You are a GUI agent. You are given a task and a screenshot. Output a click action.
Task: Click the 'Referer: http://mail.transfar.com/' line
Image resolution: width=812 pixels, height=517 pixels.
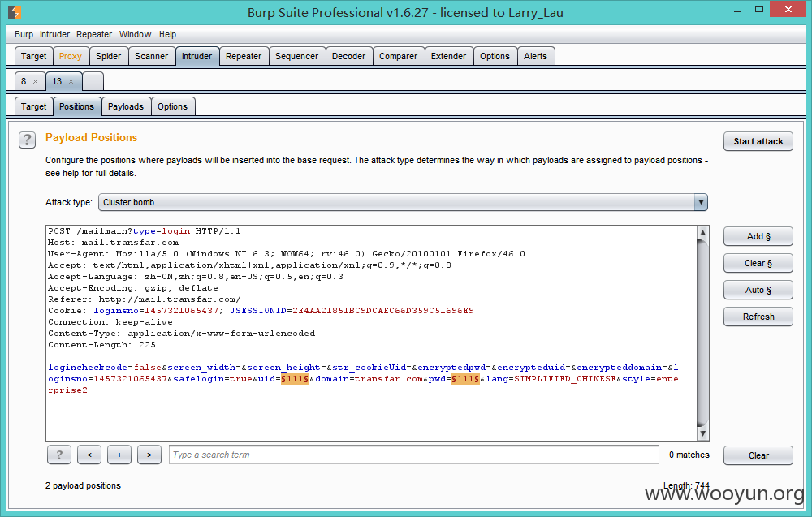click(x=145, y=299)
